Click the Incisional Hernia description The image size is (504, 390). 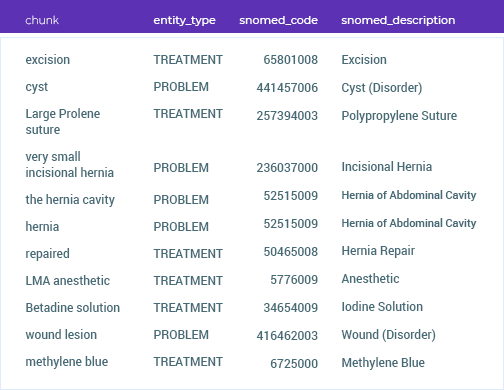click(x=387, y=167)
